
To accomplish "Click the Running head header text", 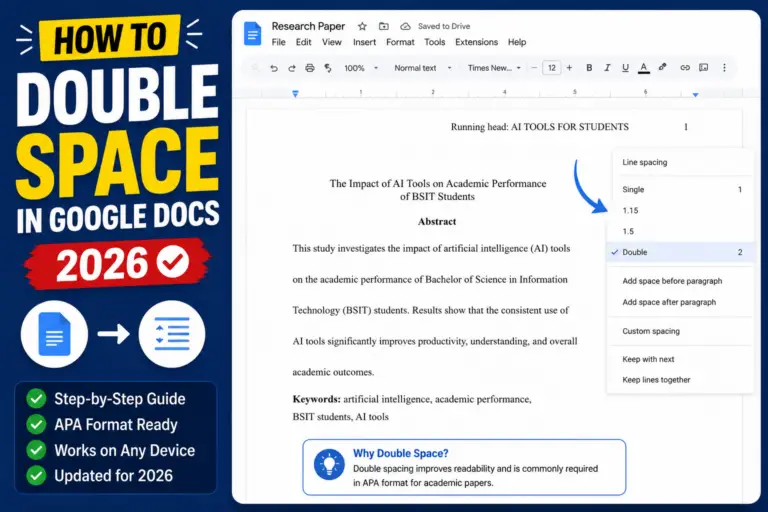I will pos(539,127).
